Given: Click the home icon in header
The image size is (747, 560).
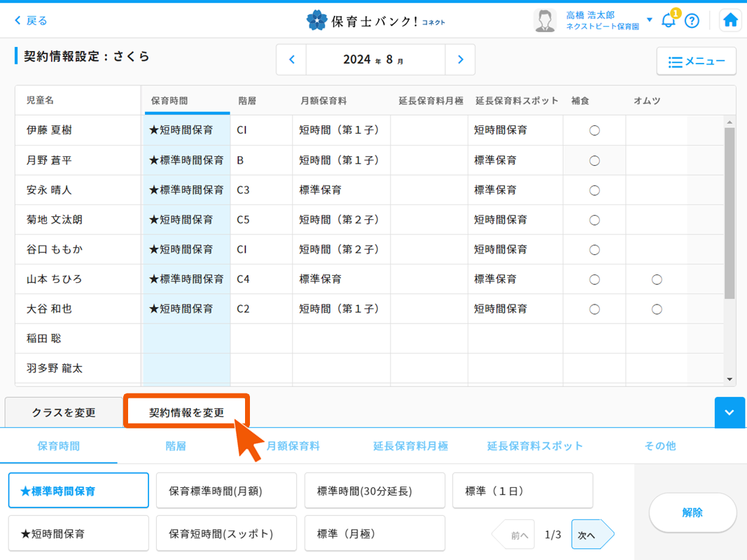Looking at the screenshot, I should pyautogui.click(x=730, y=20).
